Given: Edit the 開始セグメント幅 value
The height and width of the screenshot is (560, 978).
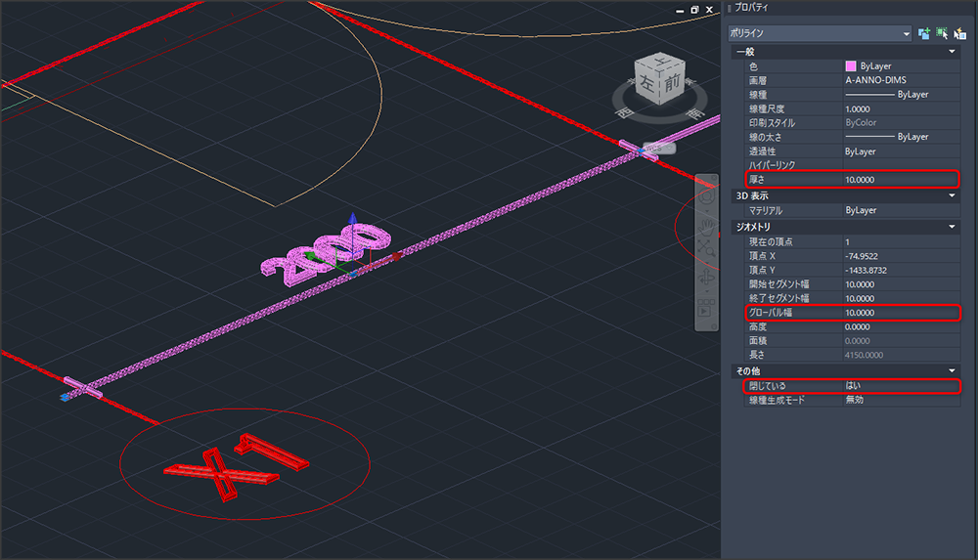Looking at the screenshot, I should 901,284.
